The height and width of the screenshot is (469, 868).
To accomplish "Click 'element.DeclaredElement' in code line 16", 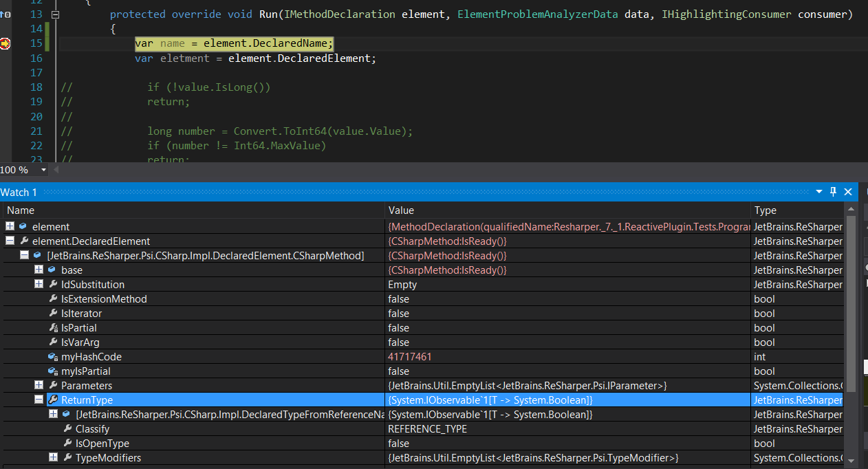I will [x=300, y=58].
